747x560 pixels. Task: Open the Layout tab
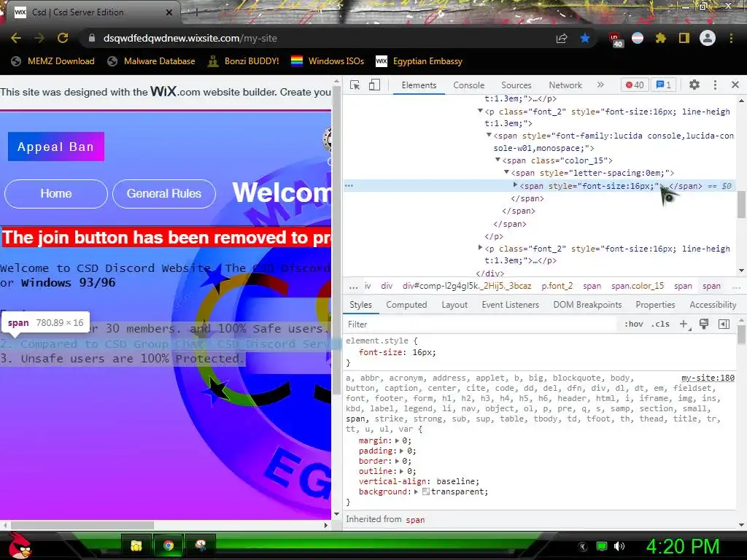tap(454, 305)
